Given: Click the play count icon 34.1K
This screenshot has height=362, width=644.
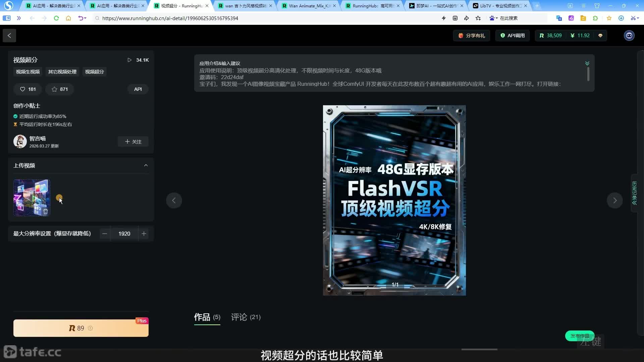Looking at the screenshot, I should [129, 60].
